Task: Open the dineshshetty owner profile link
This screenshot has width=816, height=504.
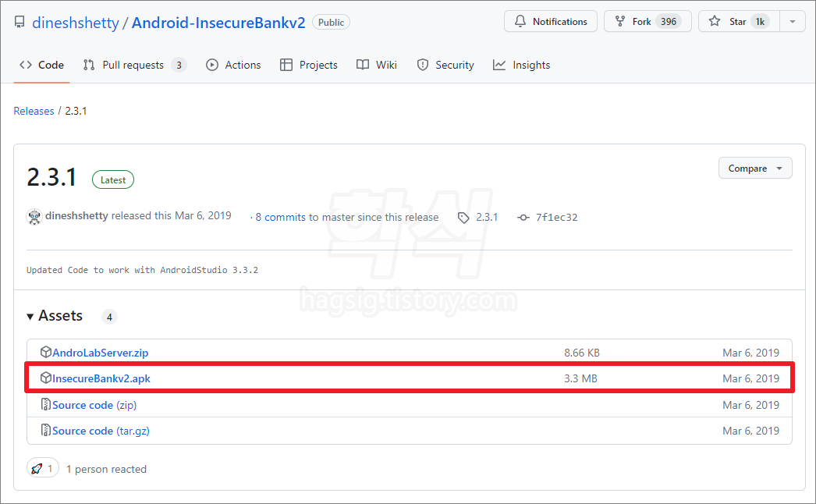Action: [x=76, y=23]
